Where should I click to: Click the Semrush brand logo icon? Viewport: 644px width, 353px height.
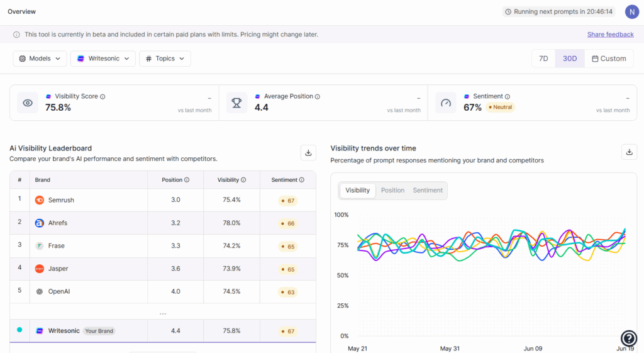coord(40,200)
